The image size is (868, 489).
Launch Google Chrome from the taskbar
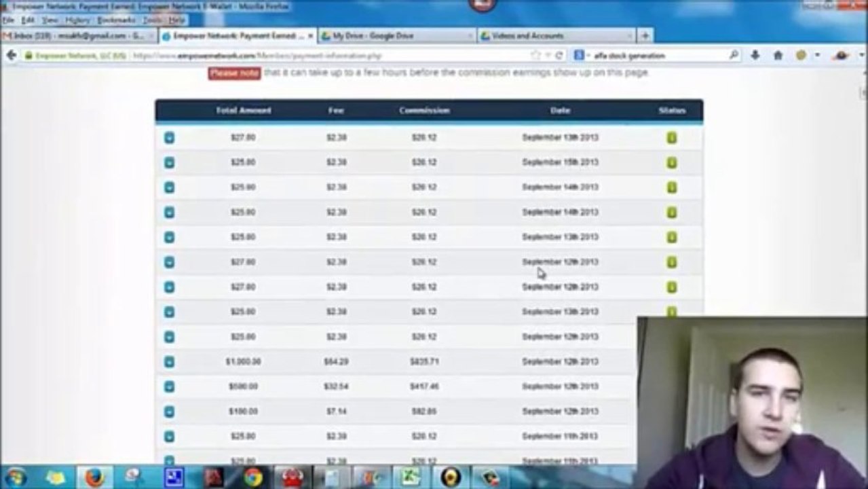coord(253,477)
